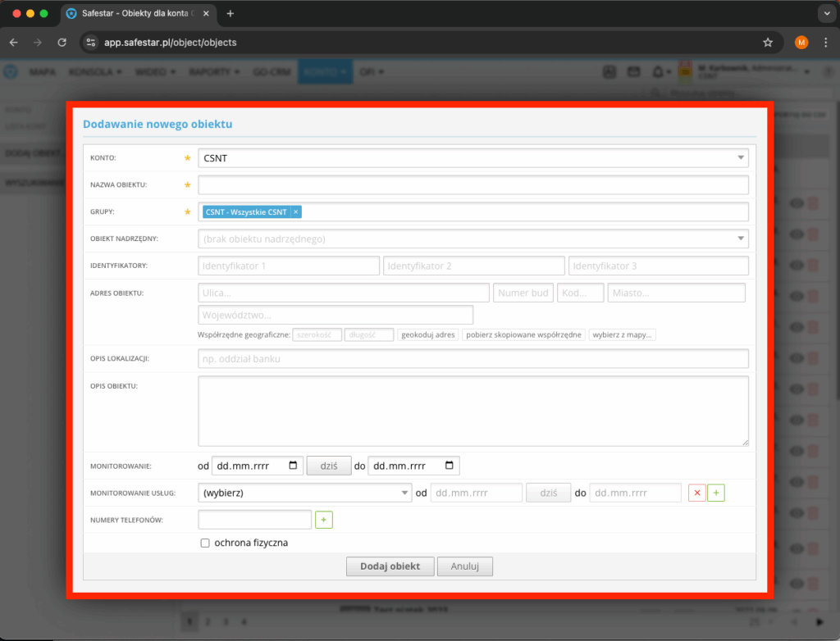
Task: Remove the CSNT - Wszystkie CSNT group tag
Action: 295,212
